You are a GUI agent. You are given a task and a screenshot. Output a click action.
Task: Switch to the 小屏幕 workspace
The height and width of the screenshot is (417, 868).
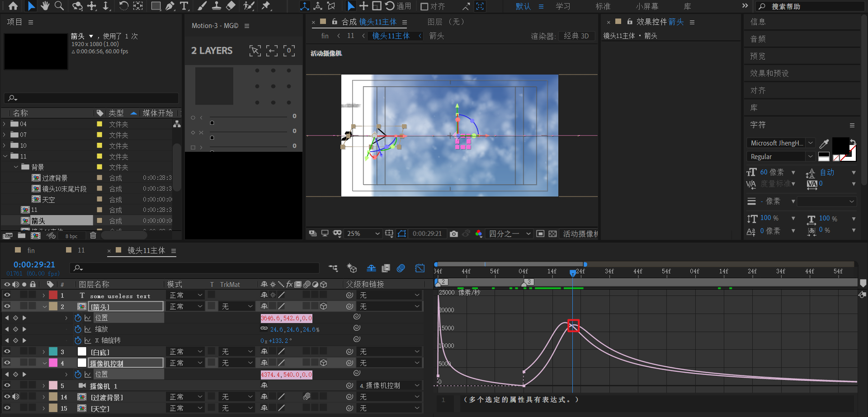647,6
